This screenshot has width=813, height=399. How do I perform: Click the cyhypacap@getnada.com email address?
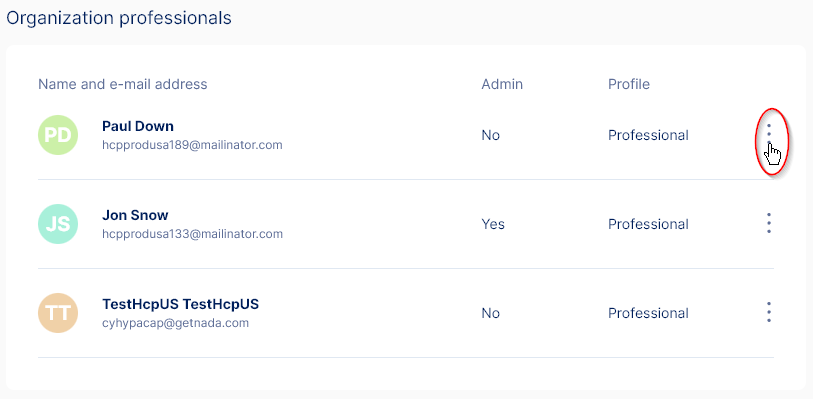tap(175, 323)
